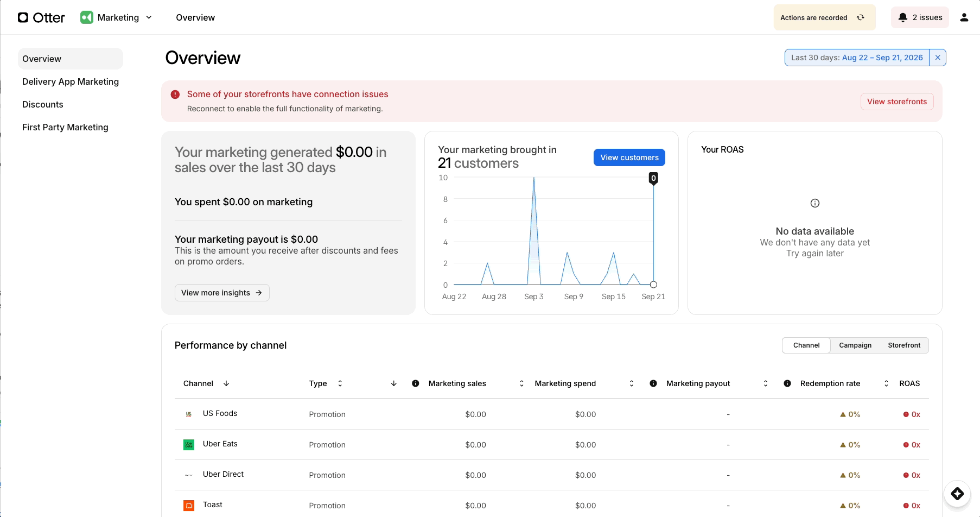Open the Last 30 days date range picker

(857, 58)
